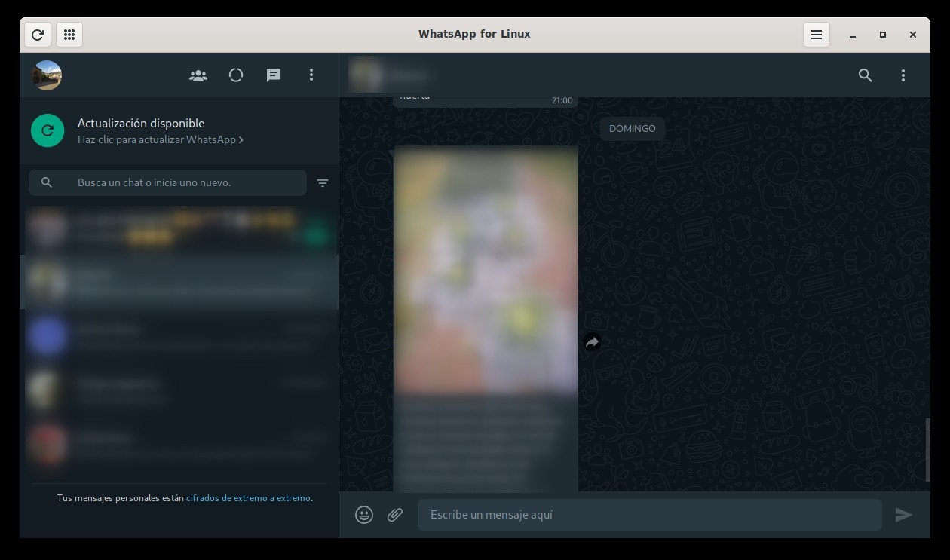Open the emoji picker

[x=364, y=515]
